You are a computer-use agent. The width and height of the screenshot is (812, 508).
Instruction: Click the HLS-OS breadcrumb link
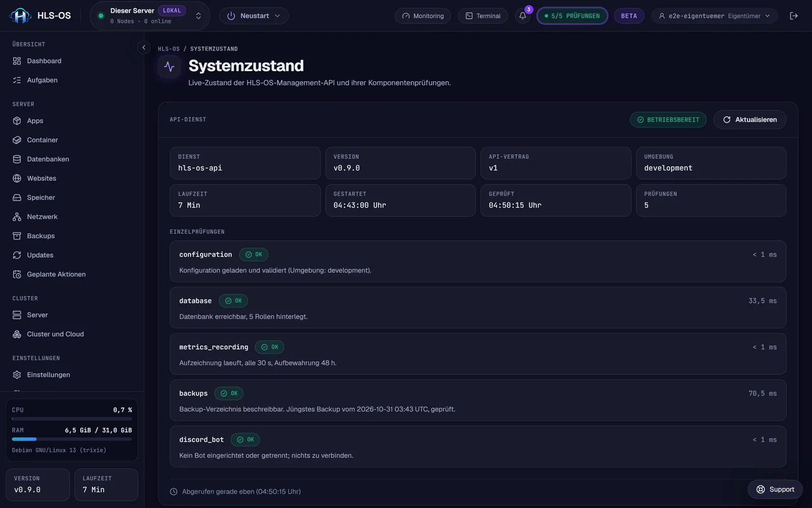click(168, 49)
